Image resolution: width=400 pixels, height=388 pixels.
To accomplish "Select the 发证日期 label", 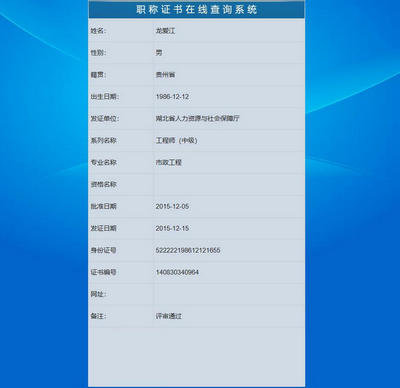I will tap(103, 228).
